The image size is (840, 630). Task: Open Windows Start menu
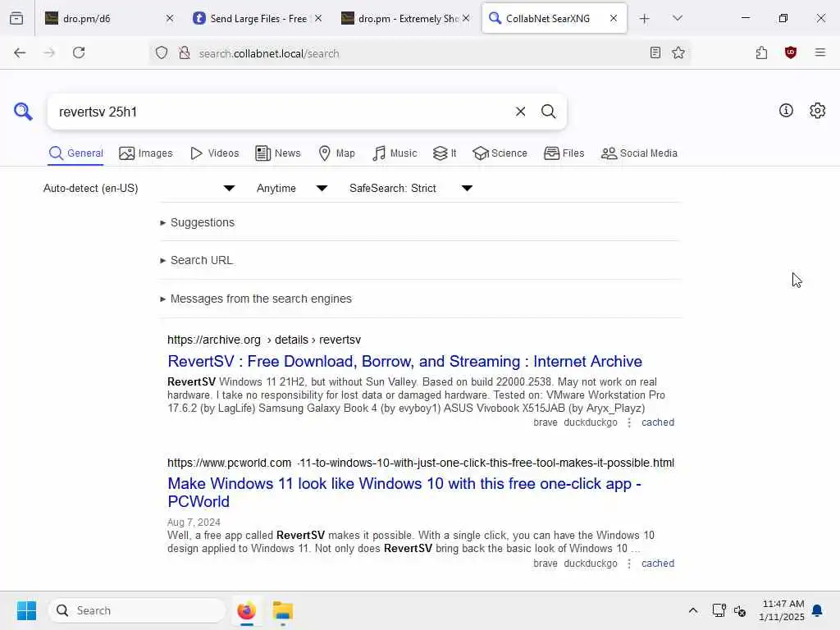(26, 610)
